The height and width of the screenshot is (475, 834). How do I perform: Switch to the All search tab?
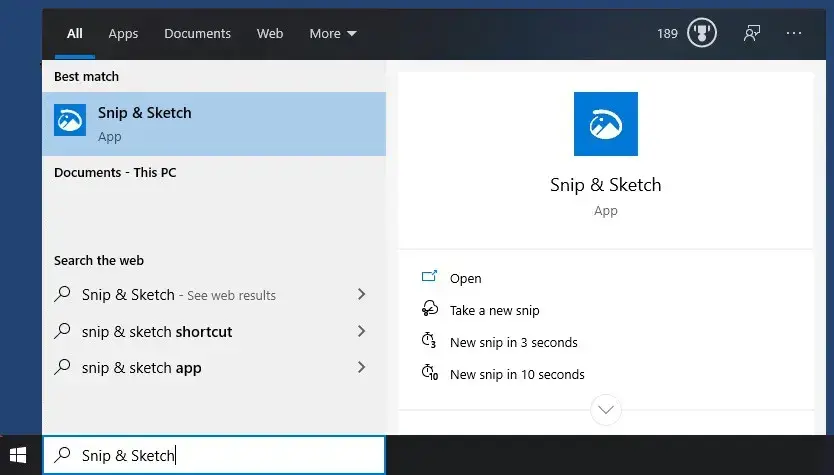tap(74, 34)
